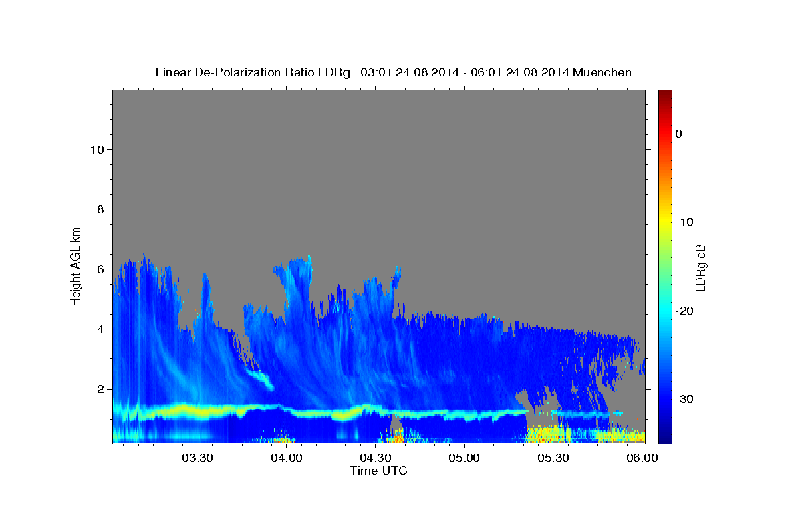The height and width of the screenshot is (532, 798).
Task: Click the "Time UTC" axis label
Action: (378, 471)
